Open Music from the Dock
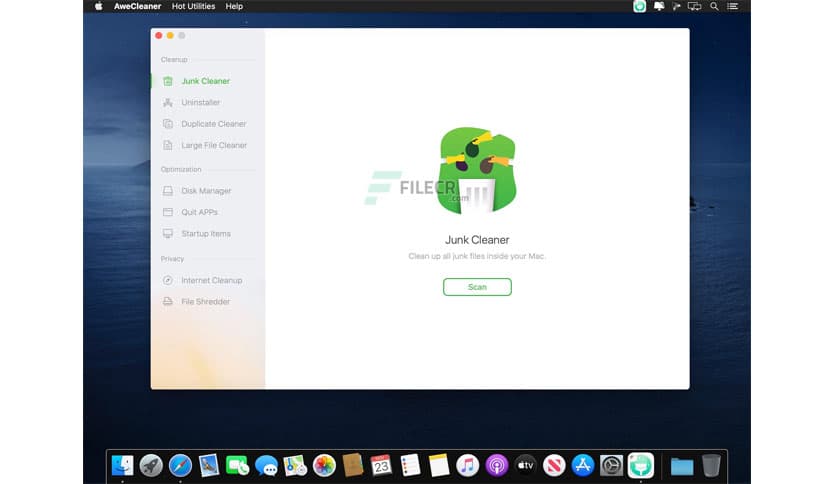 coord(468,465)
